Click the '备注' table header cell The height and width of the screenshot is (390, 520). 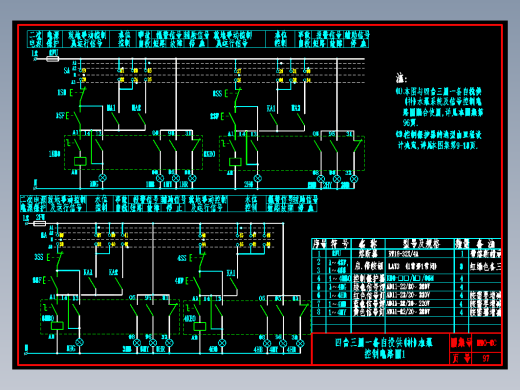[x=485, y=244]
